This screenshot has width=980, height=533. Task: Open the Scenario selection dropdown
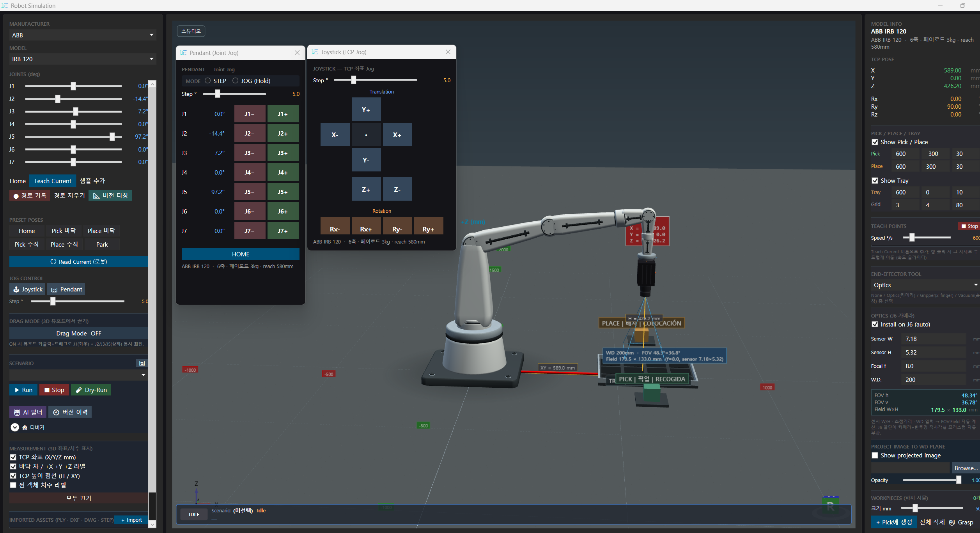[x=78, y=375]
